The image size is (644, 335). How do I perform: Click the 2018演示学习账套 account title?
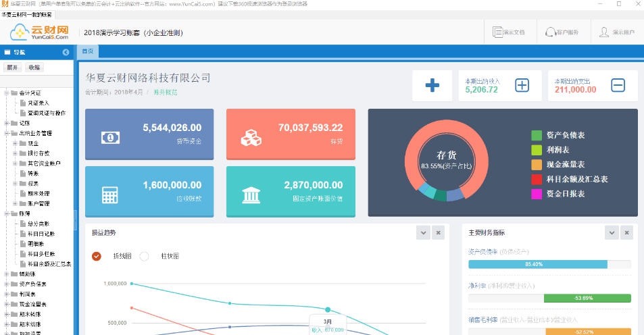pyautogui.click(x=133, y=32)
